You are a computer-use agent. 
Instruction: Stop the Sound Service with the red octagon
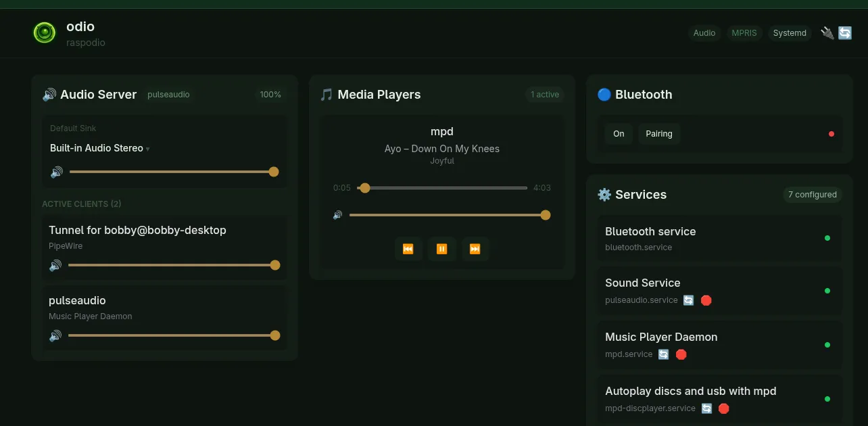706,300
